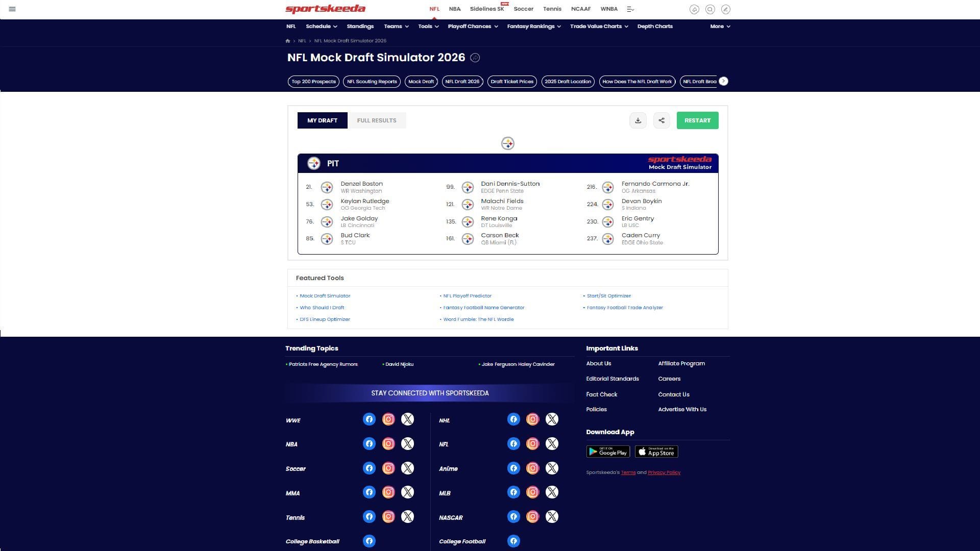Download the draft results image
The image size is (980, 551).
(638, 120)
